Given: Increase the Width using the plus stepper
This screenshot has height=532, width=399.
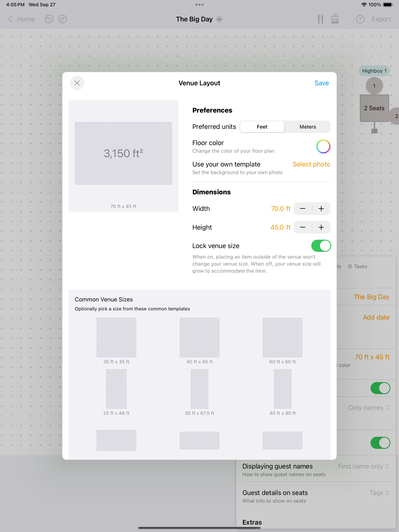Looking at the screenshot, I should pyautogui.click(x=321, y=209).
